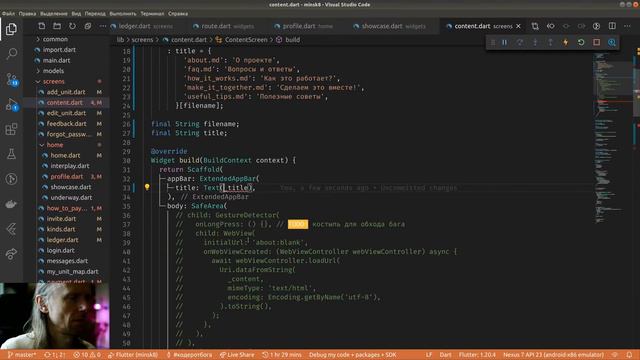Image resolution: width=640 pixels, height=360 pixels.
Task: Open the Справка menu
Action: pyautogui.click(x=178, y=13)
